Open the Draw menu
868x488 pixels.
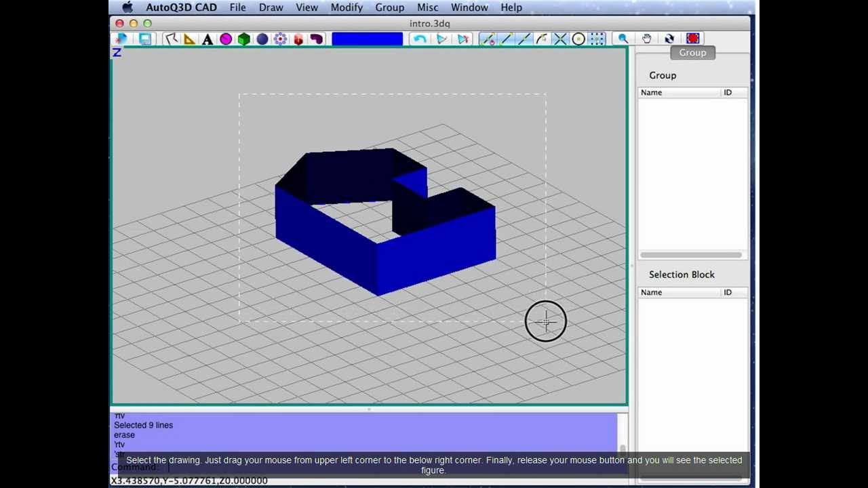271,7
